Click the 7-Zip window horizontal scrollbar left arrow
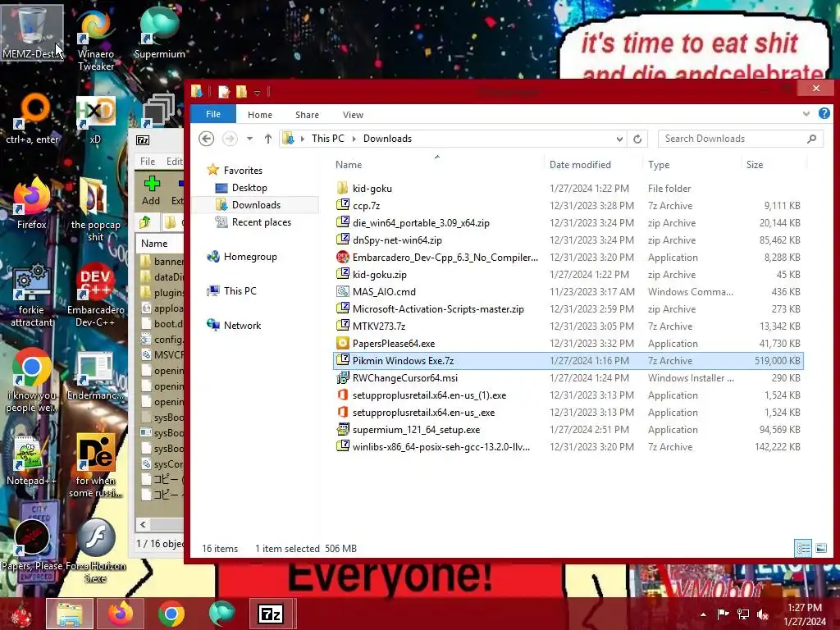Image resolution: width=840 pixels, height=630 pixels. (x=143, y=524)
